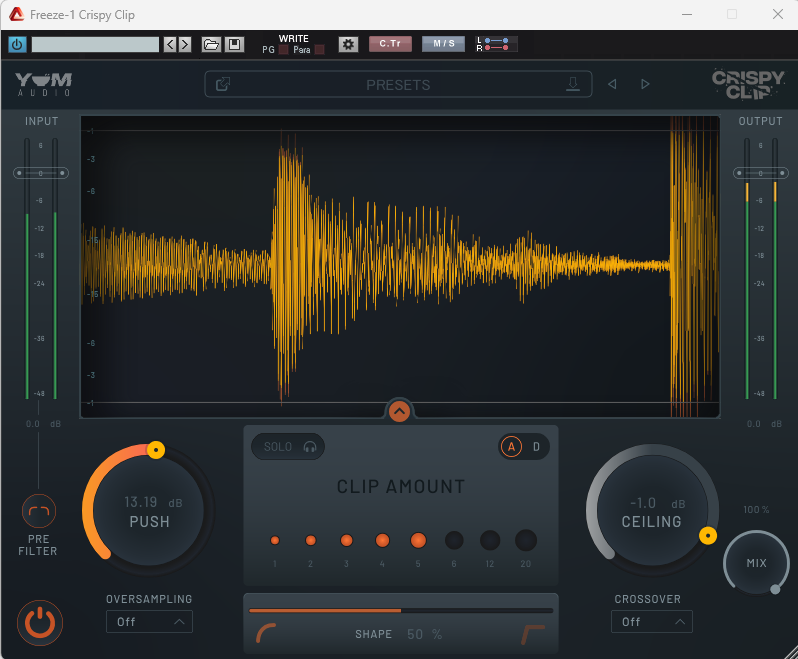
Task: Select next preset with right triangle
Action: tap(645, 84)
